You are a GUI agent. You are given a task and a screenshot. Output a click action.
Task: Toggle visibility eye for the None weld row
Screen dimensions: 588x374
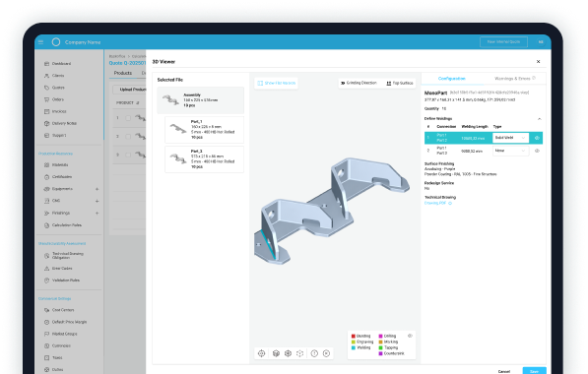click(x=537, y=151)
